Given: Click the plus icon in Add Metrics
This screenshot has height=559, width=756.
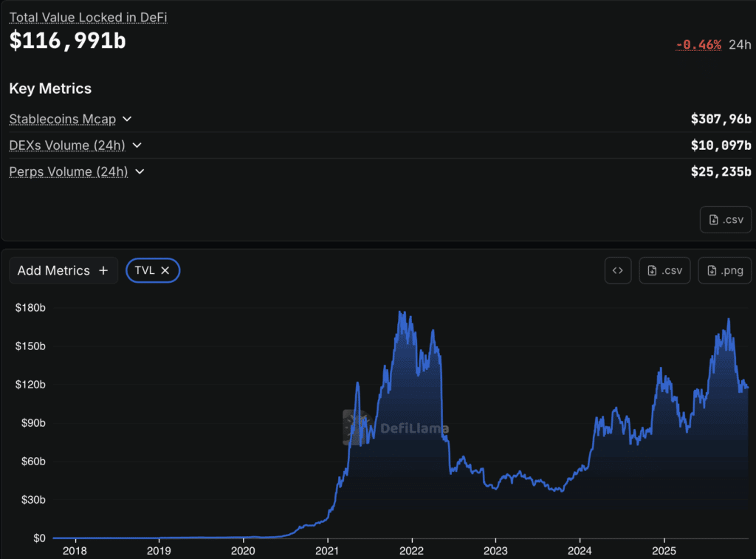Looking at the screenshot, I should tap(103, 270).
